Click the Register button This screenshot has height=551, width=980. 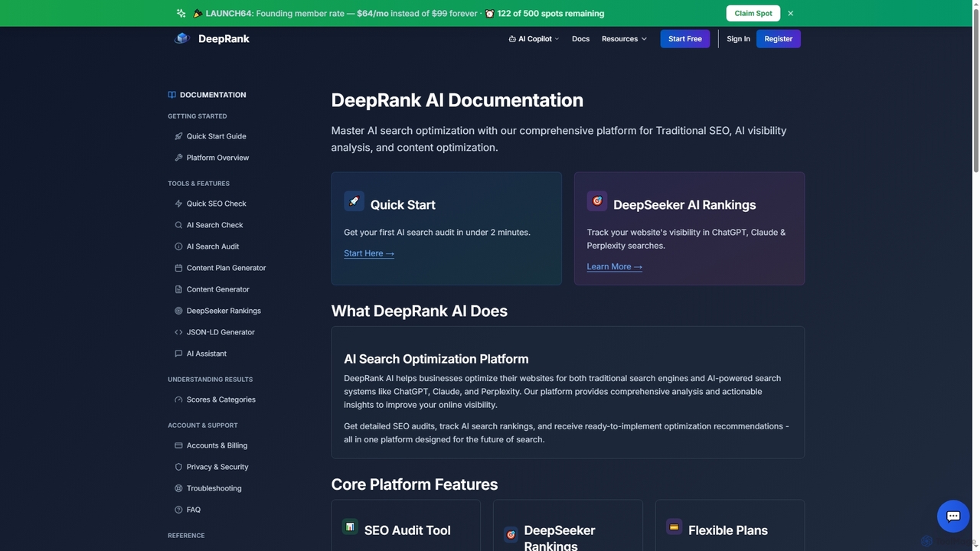click(779, 39)
